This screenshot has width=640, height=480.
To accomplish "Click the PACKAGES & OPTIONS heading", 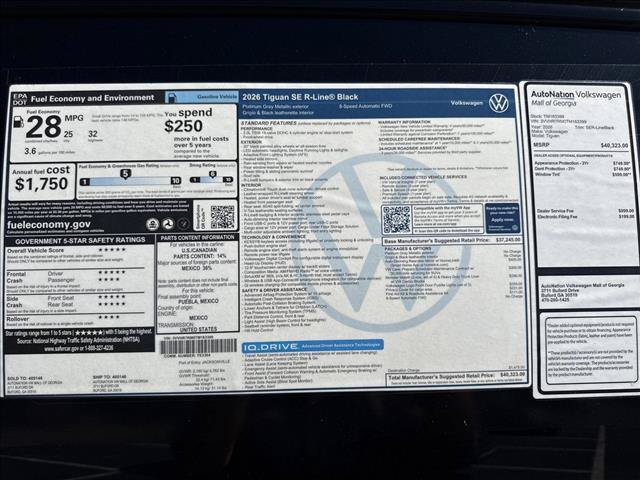I will click(x=408, y=248).
